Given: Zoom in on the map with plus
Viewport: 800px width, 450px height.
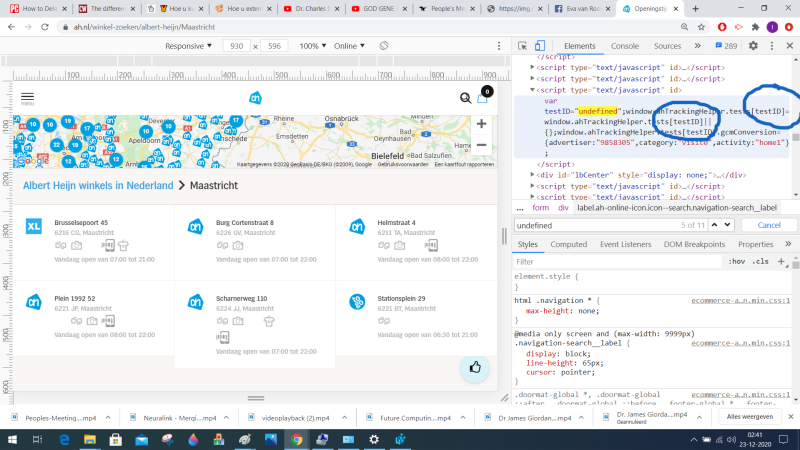Looking at the screenshot, I should 482,124.
